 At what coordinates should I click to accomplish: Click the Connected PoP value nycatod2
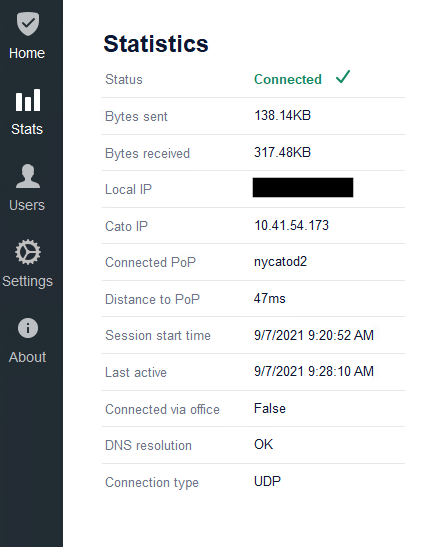tap(280, 262)
